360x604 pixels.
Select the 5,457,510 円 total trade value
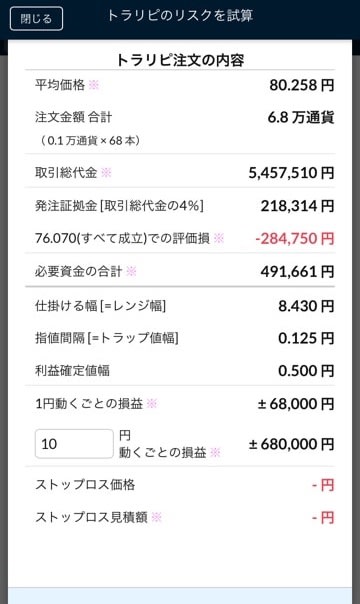[x=291, y=173]
